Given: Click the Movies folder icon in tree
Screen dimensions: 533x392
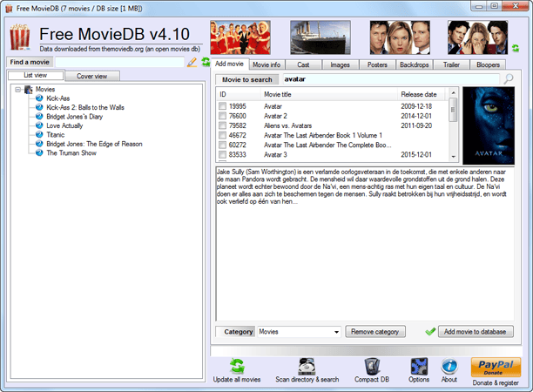Looking at the screenshot, I should tap(29, 90).
